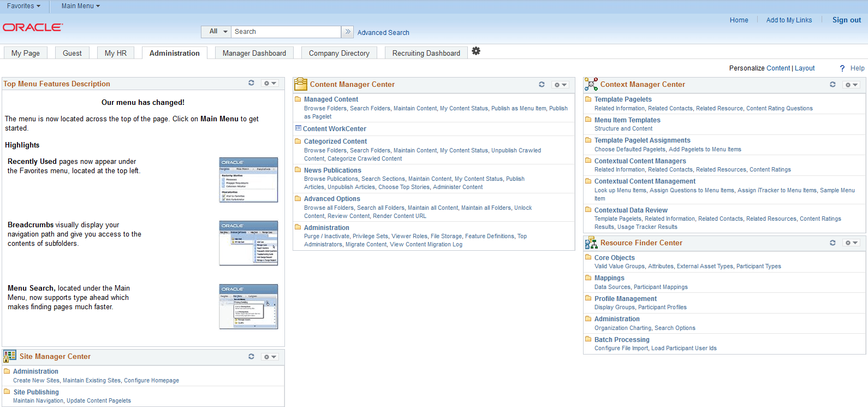This screenshot has width=868, height=407.
Task: Open the Main Menu dropdown
Action: 81,6
